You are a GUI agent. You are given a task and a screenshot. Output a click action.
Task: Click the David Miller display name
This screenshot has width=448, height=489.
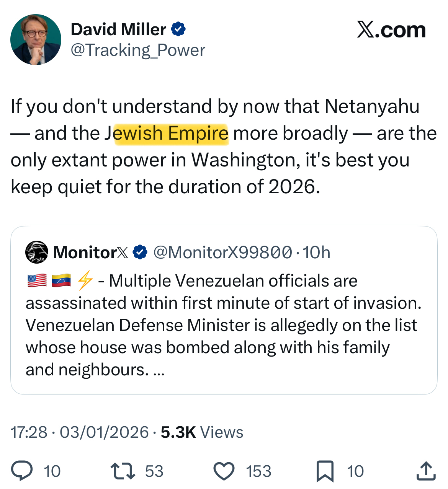click(x=118, y=29)
